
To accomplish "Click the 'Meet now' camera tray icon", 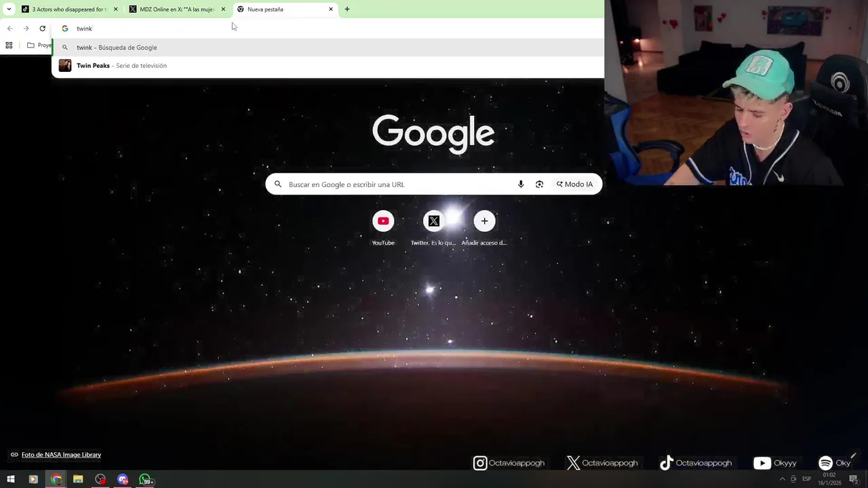I will coord(793,479).
